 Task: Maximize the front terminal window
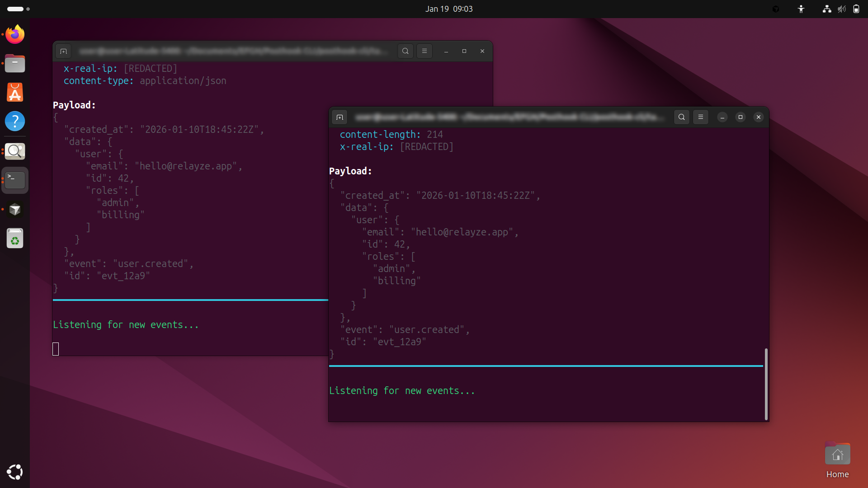coord(740,117)
